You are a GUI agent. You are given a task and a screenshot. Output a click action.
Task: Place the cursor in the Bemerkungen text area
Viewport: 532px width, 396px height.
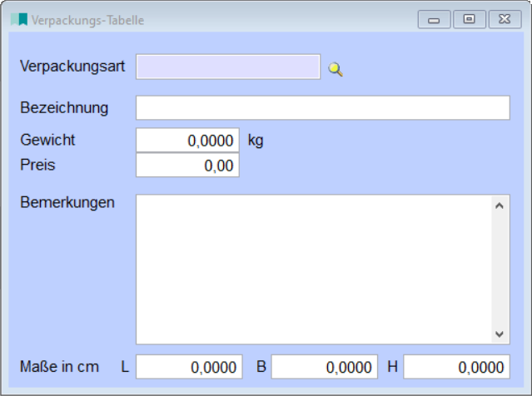312,269
